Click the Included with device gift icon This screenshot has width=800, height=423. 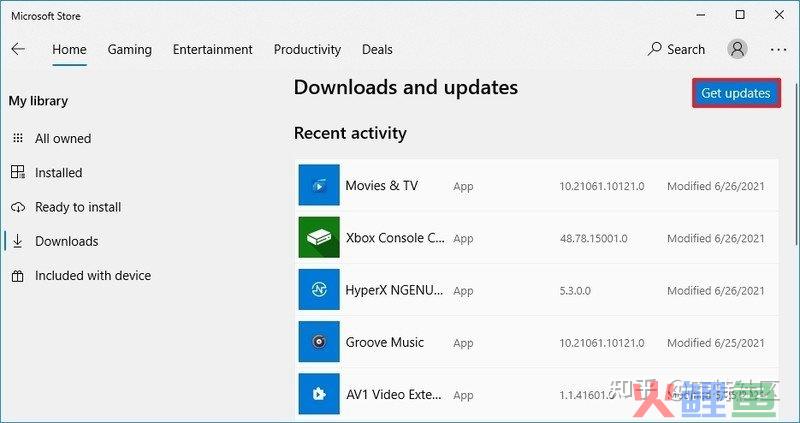pos(18,276)
